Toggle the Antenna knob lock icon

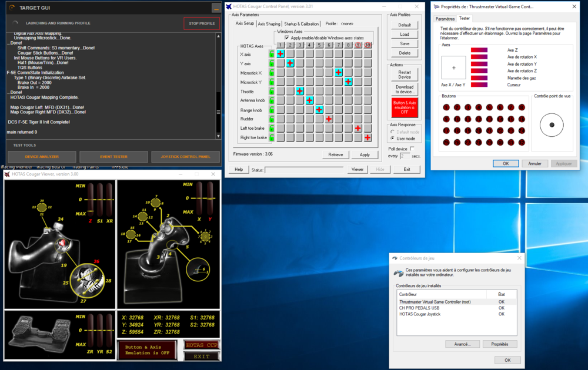click(272, 100)
